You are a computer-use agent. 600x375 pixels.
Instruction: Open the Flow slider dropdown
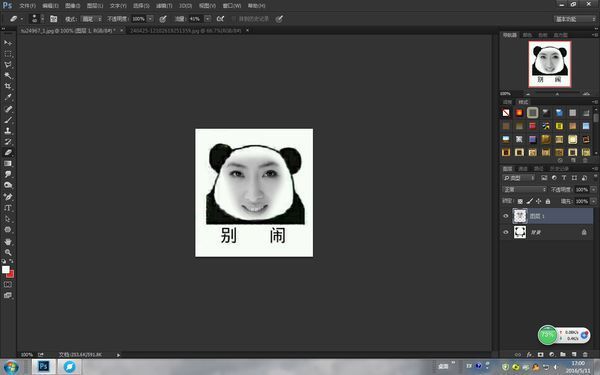pyautogui.click(x=207, y=19)
